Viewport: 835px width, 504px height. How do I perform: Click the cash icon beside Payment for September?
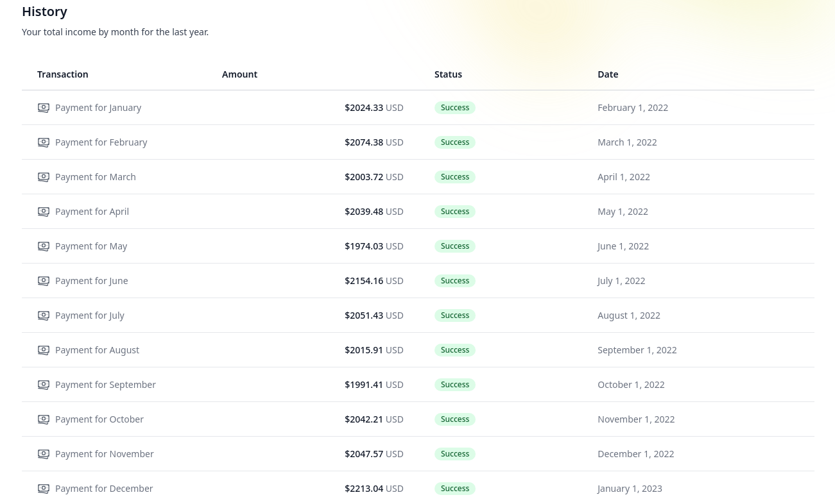click(x=44, y=385)
